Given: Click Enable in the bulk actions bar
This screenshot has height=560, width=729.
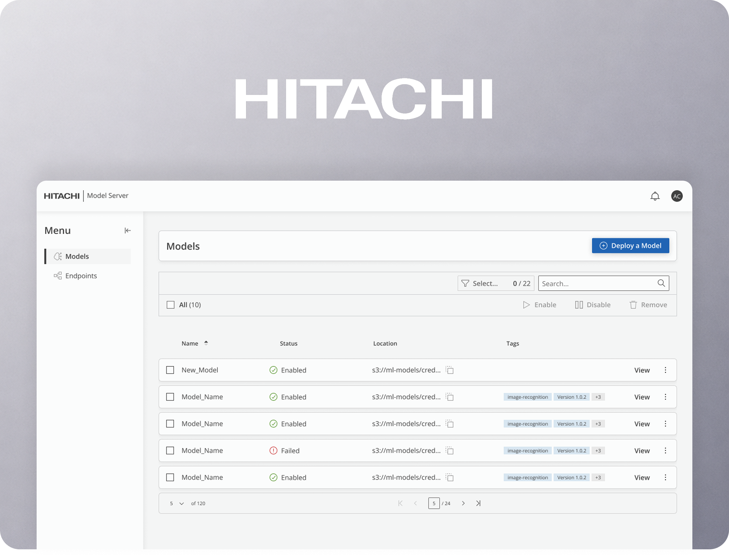Looking at the screenshot, I should pyautogui.click(x=540, y=305).
